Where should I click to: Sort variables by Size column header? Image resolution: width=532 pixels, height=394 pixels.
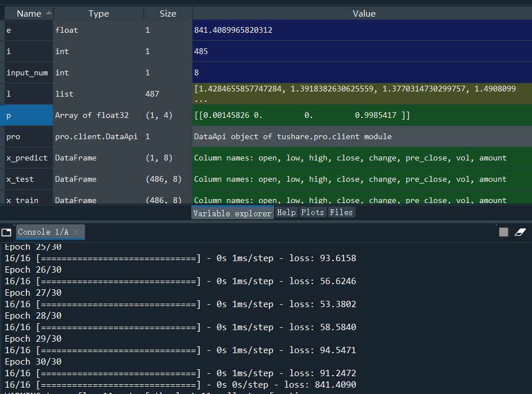(168, 14)
